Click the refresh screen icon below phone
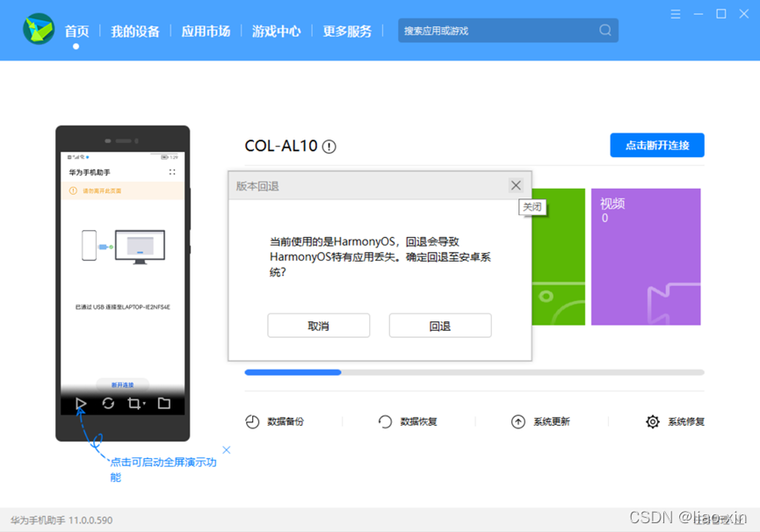760x532 pixels. coord(108,403)
